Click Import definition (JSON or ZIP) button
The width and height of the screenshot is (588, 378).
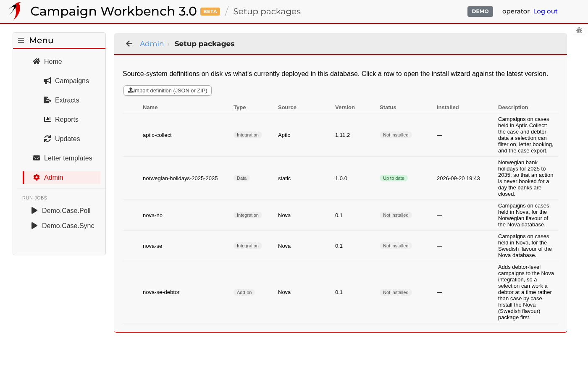click(x=168, y=90)
